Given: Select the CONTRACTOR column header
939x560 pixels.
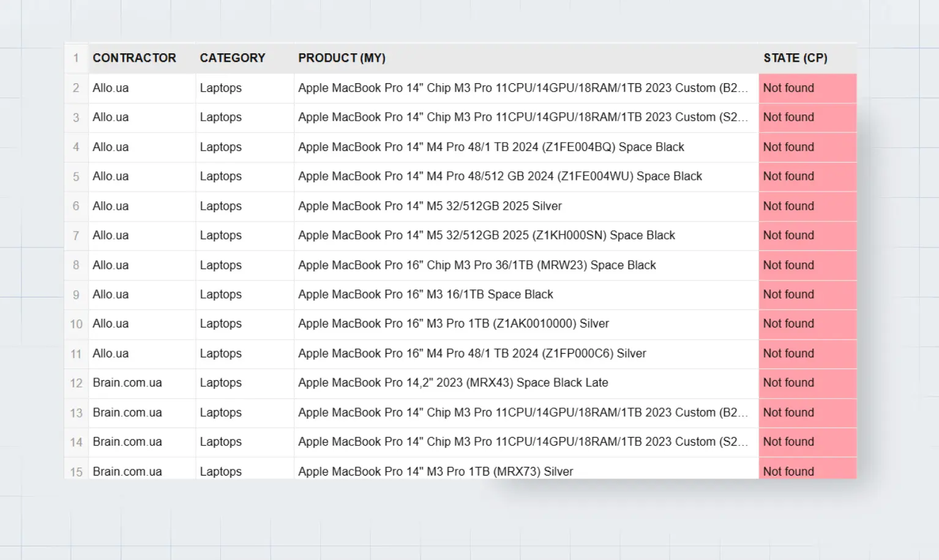Looking at the screenshot, I should [x=135, y=58].
